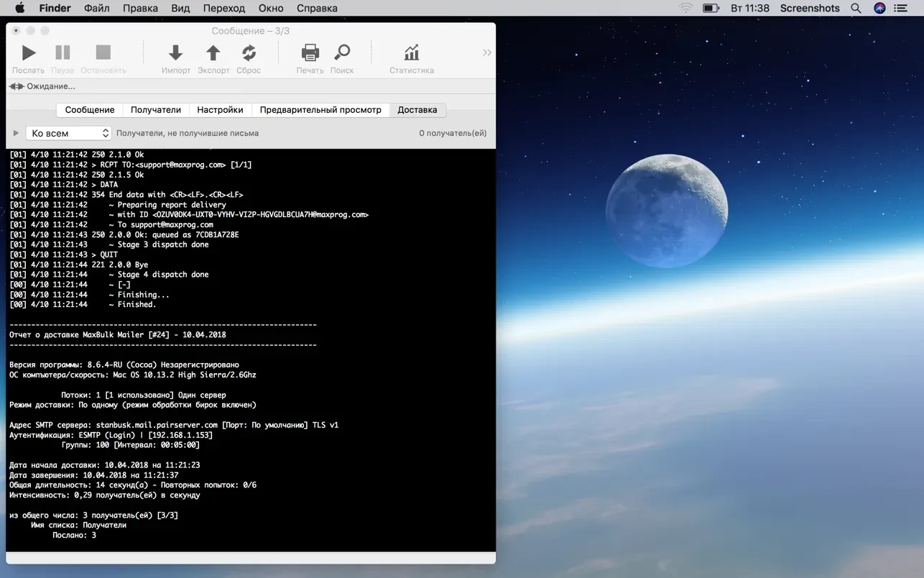
Task: Open Siri from the menu bar
Action: (x=879, y=8)
